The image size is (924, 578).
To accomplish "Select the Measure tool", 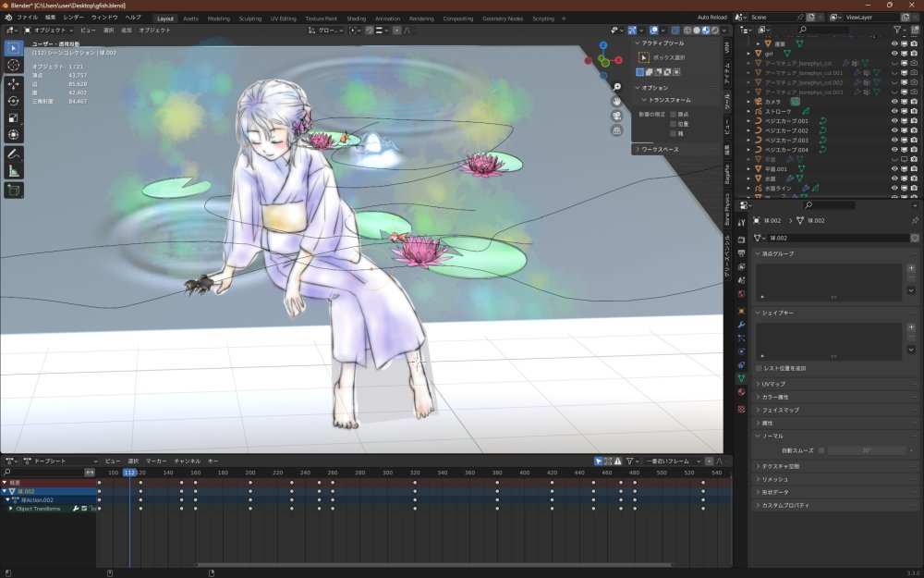I will click(14, 171).
